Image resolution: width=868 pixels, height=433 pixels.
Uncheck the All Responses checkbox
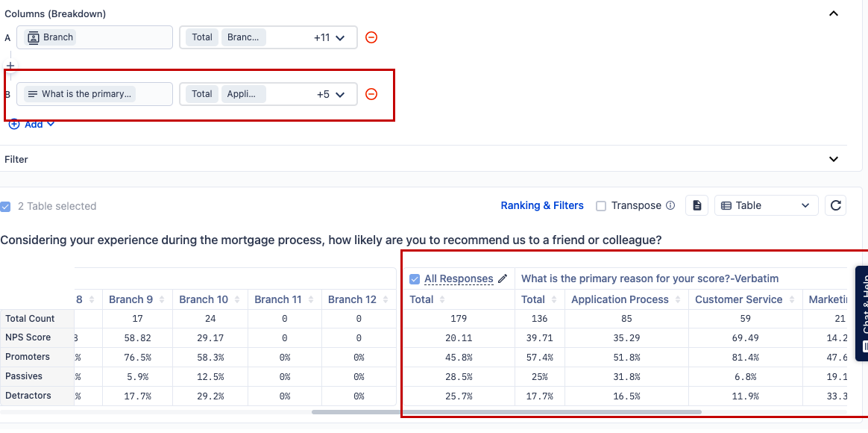[415, 279]
